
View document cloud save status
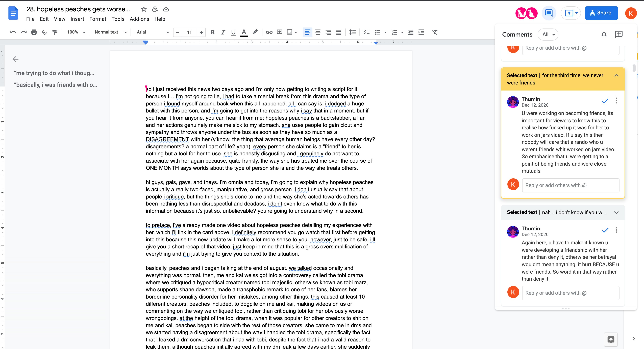pyautogui.click(x=166, y=10)
